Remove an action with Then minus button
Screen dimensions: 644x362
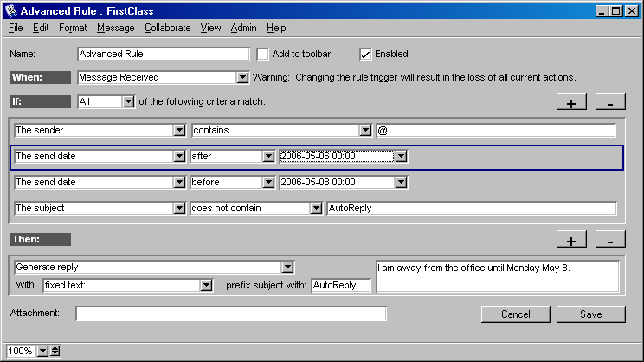pos(610,239)
